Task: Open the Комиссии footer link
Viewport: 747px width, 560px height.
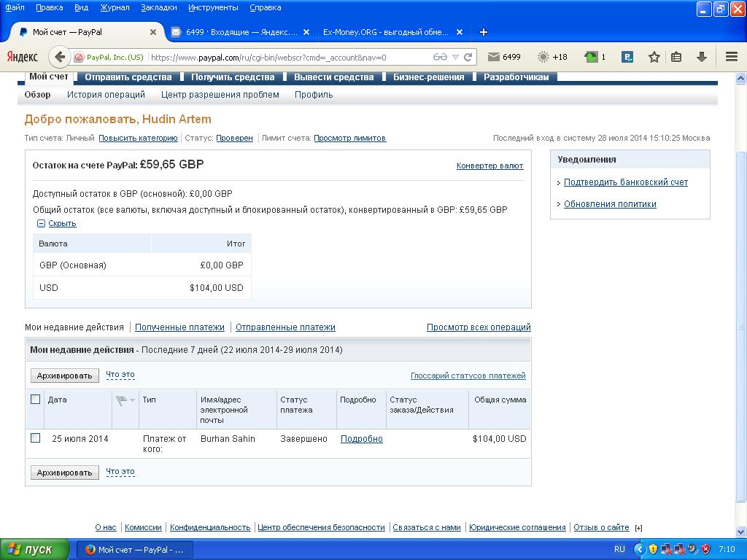Action: (143, 528)
